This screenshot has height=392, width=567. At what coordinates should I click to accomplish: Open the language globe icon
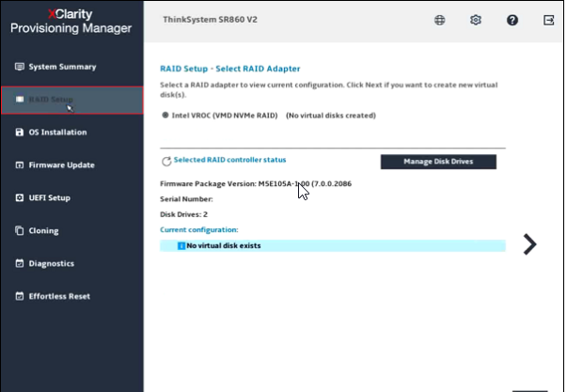click(440, 20)
